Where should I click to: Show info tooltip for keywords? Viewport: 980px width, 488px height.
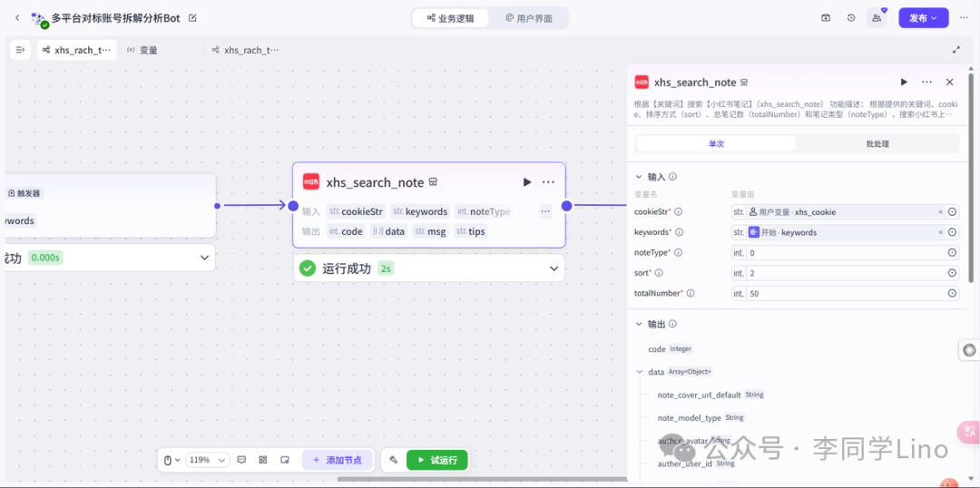pos(680,232)
